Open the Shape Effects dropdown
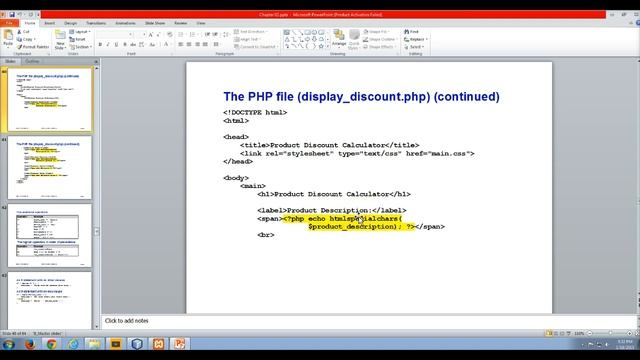Viewport: 640px width, 360px height. pyautogui.click(x=379, y=47)
